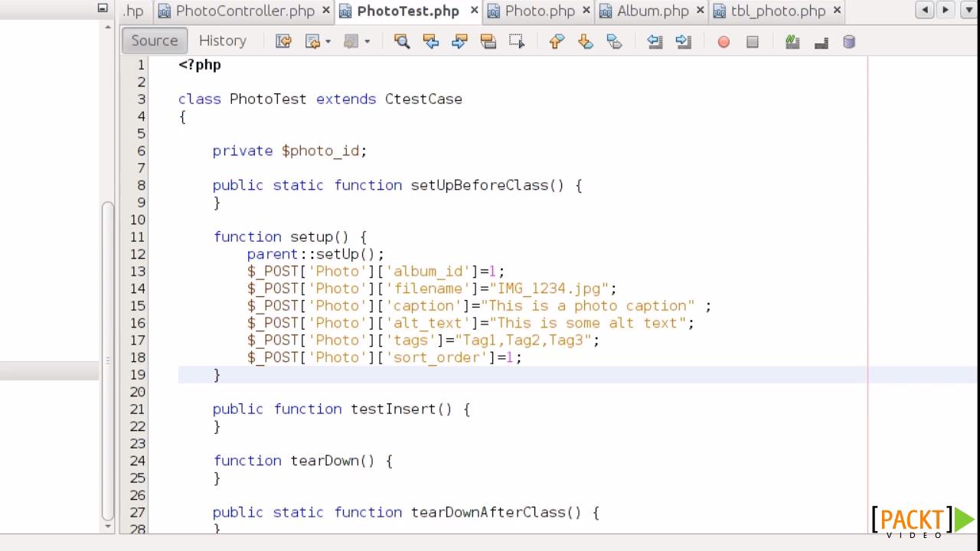980x551 pixels.
Task: Click left panel scrollbar down arrow
Action: pos(107,527)
